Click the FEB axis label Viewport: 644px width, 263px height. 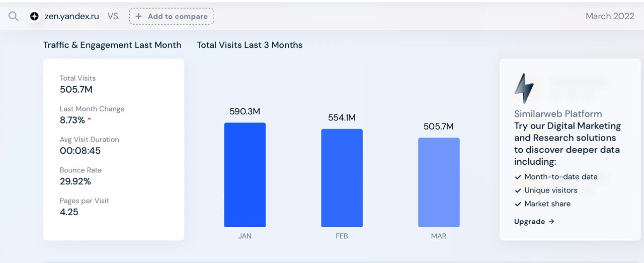pyautogui.click(x=342, y=236)
